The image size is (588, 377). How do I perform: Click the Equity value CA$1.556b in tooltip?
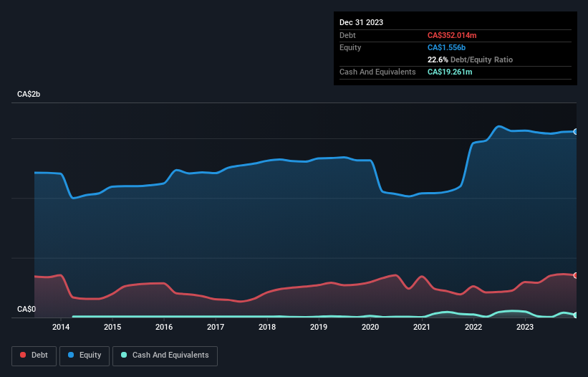pyautogui.click(x=446, y=47)
